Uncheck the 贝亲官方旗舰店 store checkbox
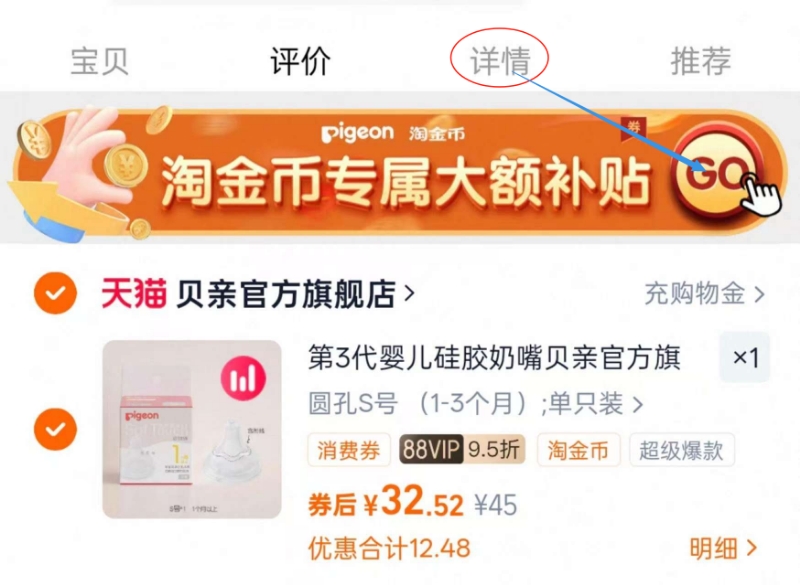This screenshot has width=800, height=585. pos(56,293)
